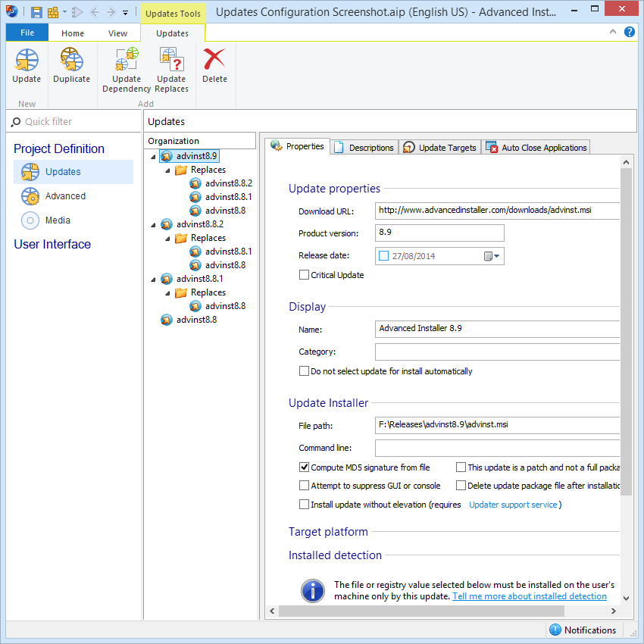Image resolution: width=644 pixels, height=644 pixels.
Task: Click the quick filter search icon
Action: 16,122
